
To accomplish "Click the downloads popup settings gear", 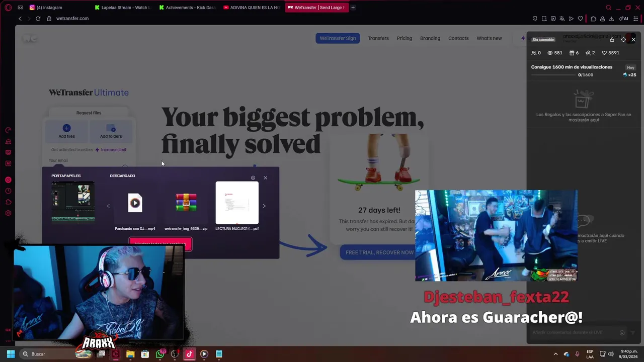I will click(x=253, y=178).
